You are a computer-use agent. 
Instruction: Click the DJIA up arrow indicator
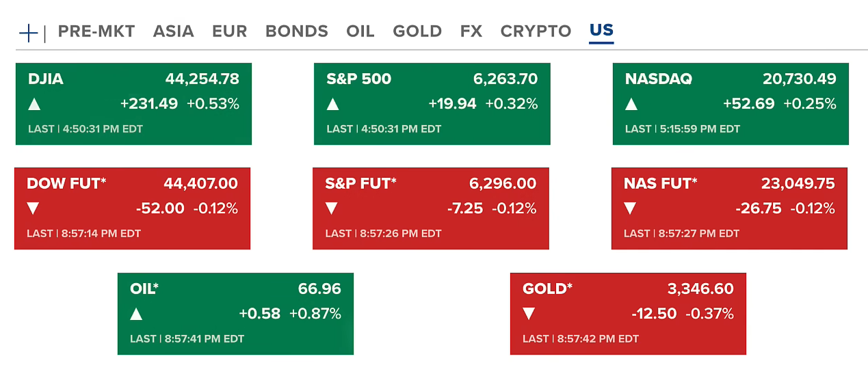pyautogui.click(x=34, y=105)
